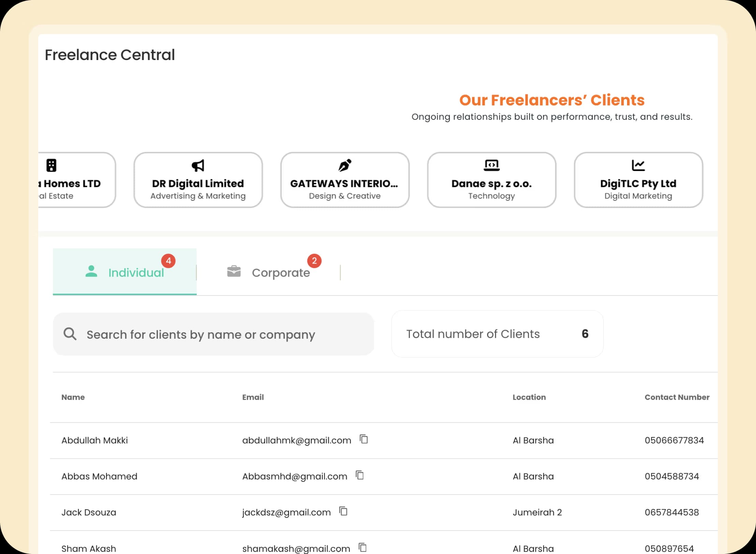Copy shamakash@gmail.com using its copy icon

362,546
